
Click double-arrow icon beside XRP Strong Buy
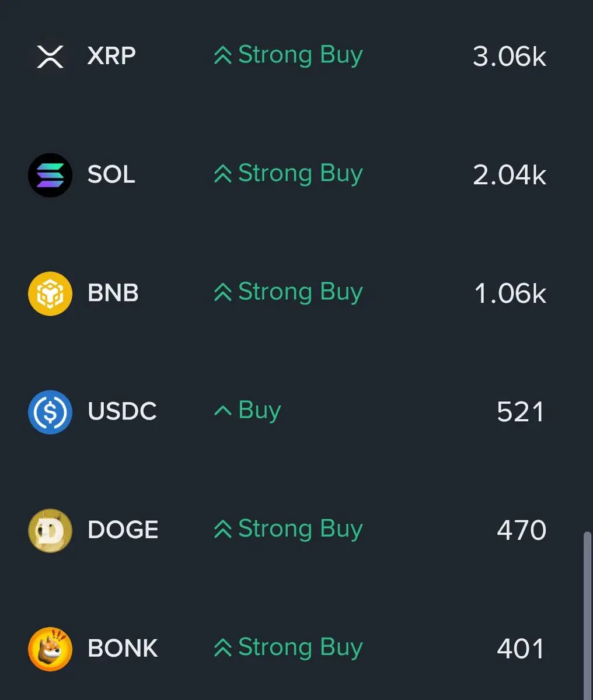coord(223,55)
